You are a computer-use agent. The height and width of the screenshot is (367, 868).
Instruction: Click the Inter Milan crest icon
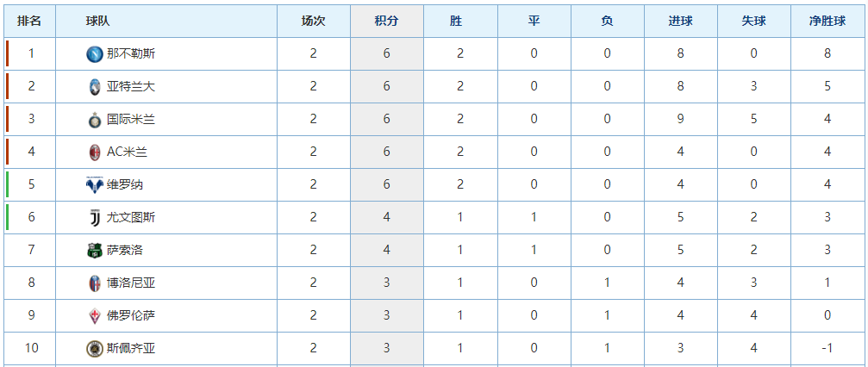(95, 120)
